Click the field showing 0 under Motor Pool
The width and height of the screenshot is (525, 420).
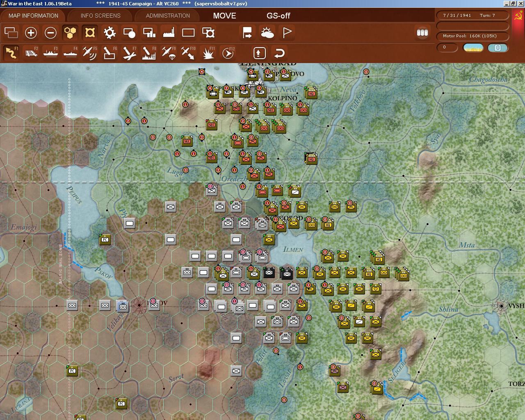pyautogui.click(x=447, y=47)
